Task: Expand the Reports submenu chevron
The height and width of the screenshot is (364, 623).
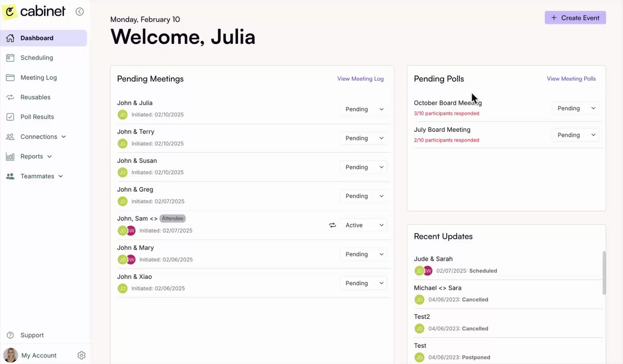Action: click(49, 157)
